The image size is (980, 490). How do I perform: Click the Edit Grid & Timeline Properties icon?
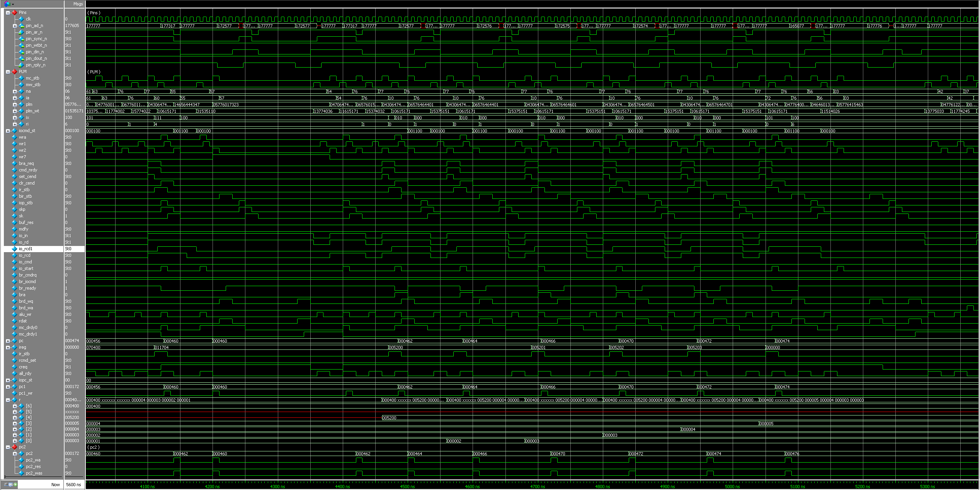point(11,484)
